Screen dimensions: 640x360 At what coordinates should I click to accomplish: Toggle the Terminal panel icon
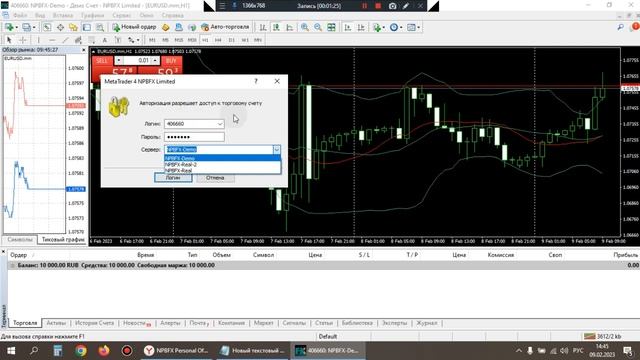click(x=87, y=27)
